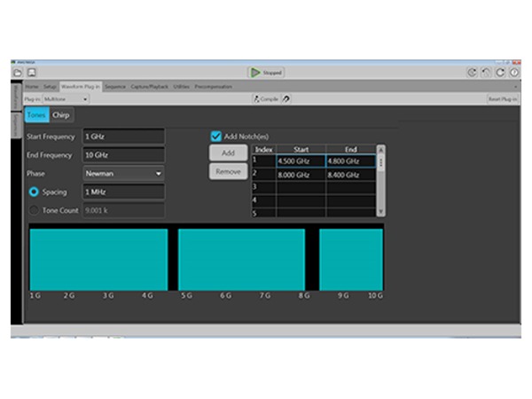Click notch table scrollbar down arrow
The image size is (532, 399).
(381, 212)
